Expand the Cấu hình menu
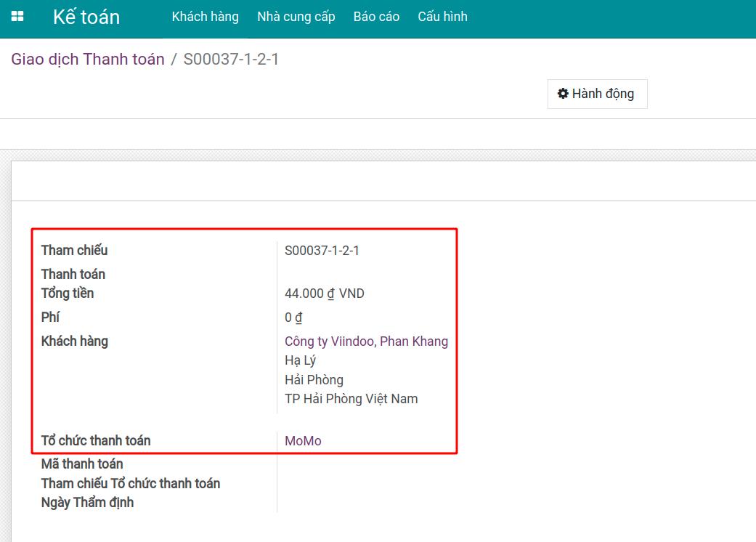 [x=442, y=17]
